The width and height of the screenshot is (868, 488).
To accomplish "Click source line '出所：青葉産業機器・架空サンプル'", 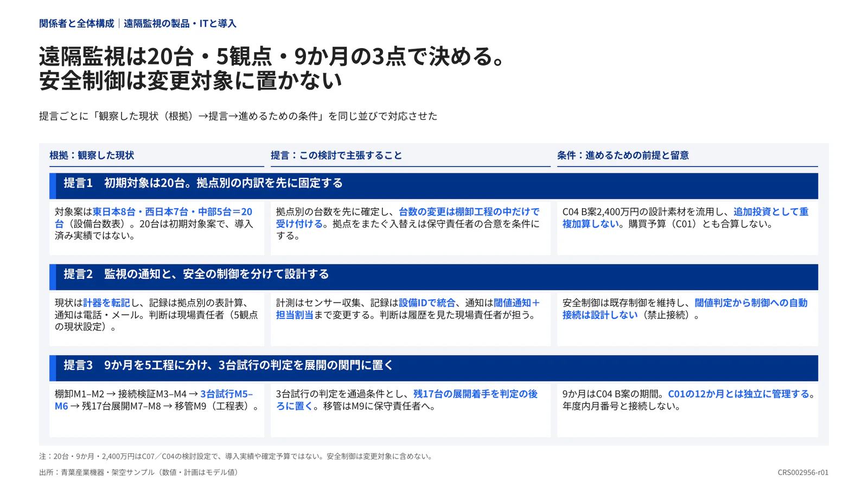I will coord(140,472).
